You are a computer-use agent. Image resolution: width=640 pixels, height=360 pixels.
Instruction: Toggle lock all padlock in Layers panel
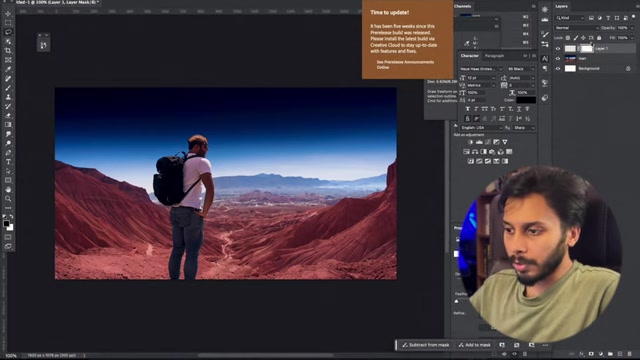click(x=599, y=38)
